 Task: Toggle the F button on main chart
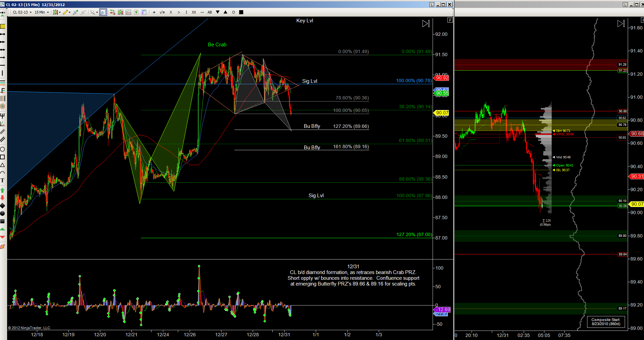450,20
